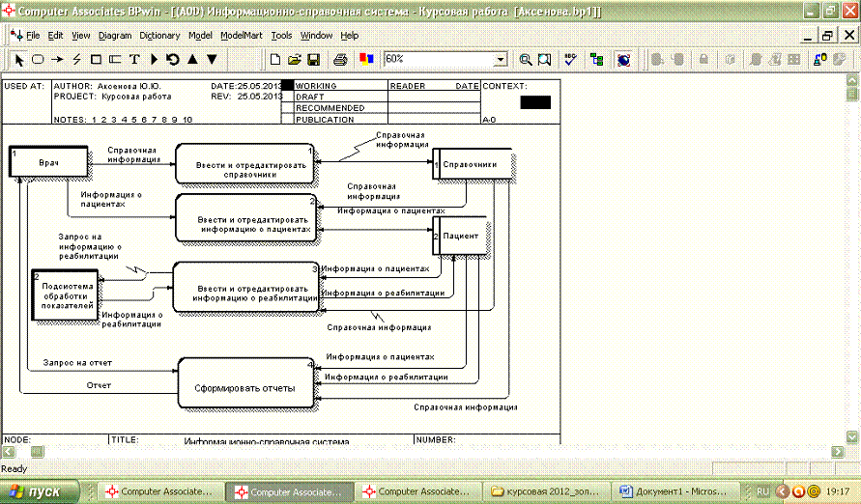Screen dimensions: 861x504
Task: Click the go-to-parent up triangle icon
Action: (x=192, y=59)
